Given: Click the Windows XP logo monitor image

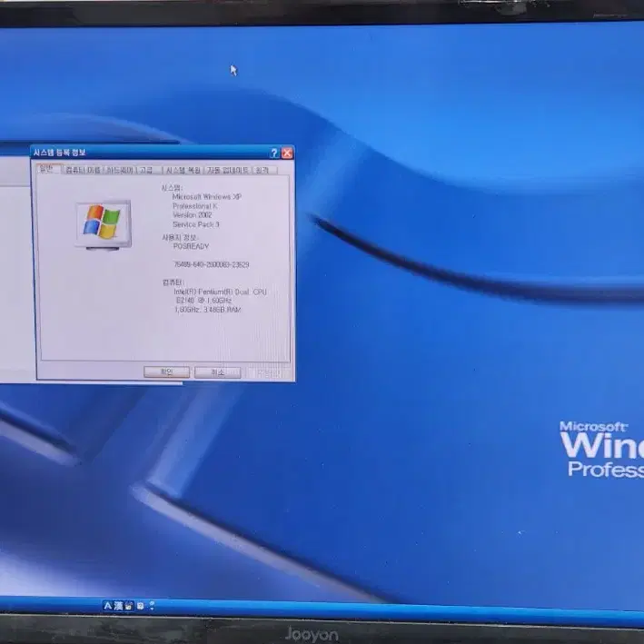Looking at the screenshot, I should point(104,225).
